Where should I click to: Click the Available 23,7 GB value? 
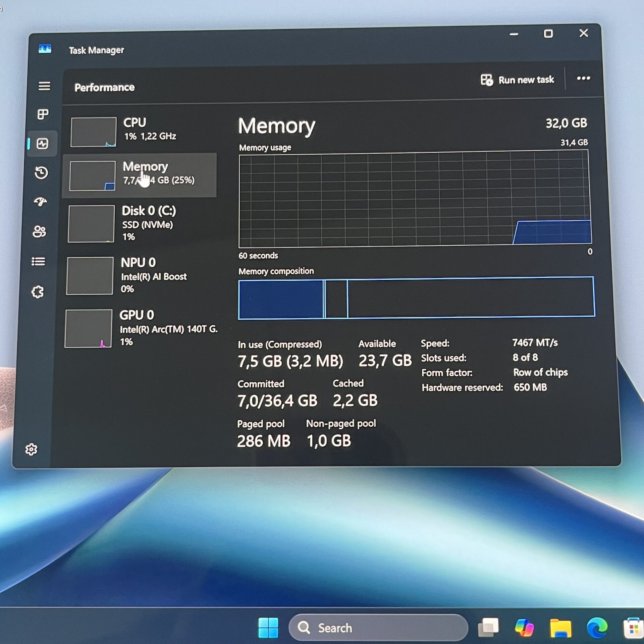coord(385,361)
